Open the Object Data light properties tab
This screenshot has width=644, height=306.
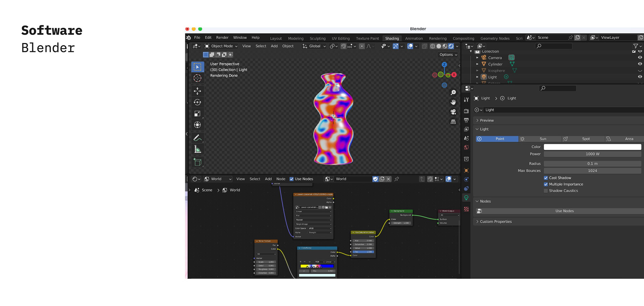point(466,198)
